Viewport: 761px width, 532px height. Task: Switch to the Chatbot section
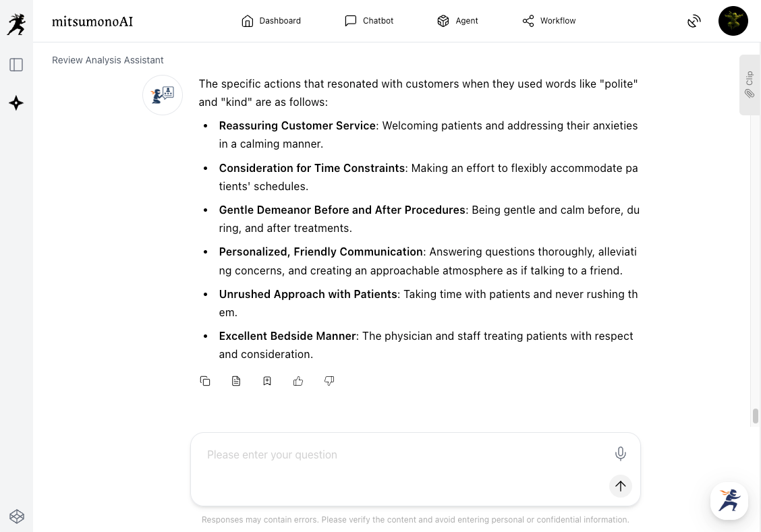(369, 21)
